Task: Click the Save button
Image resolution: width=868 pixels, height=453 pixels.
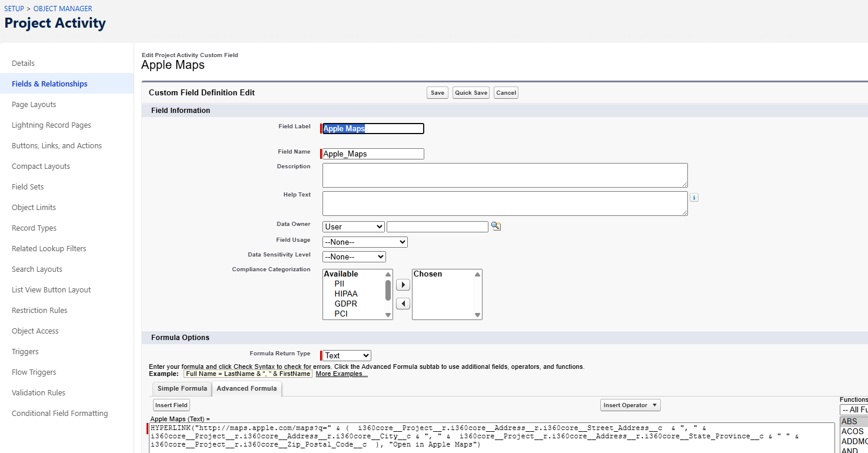Action: tap(437, 93)
